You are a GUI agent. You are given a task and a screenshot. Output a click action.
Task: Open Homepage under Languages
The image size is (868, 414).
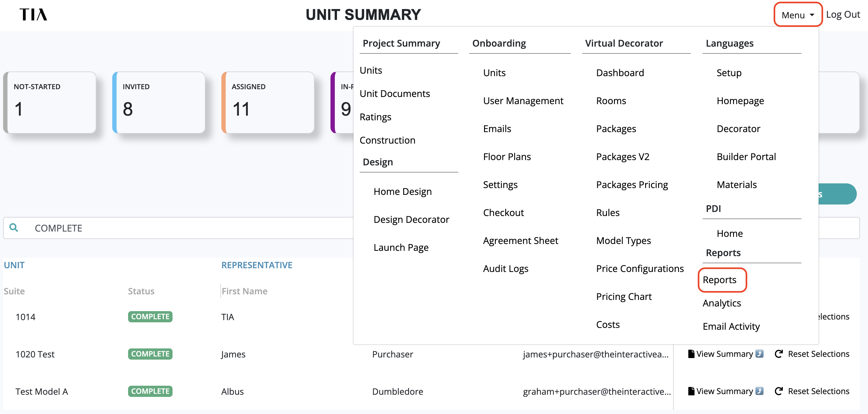740,100
